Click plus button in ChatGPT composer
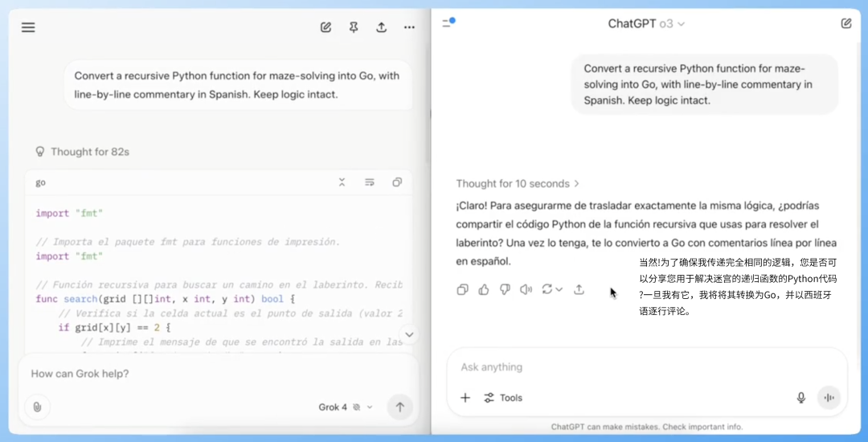The image size is (868, 442). point(465,398)
